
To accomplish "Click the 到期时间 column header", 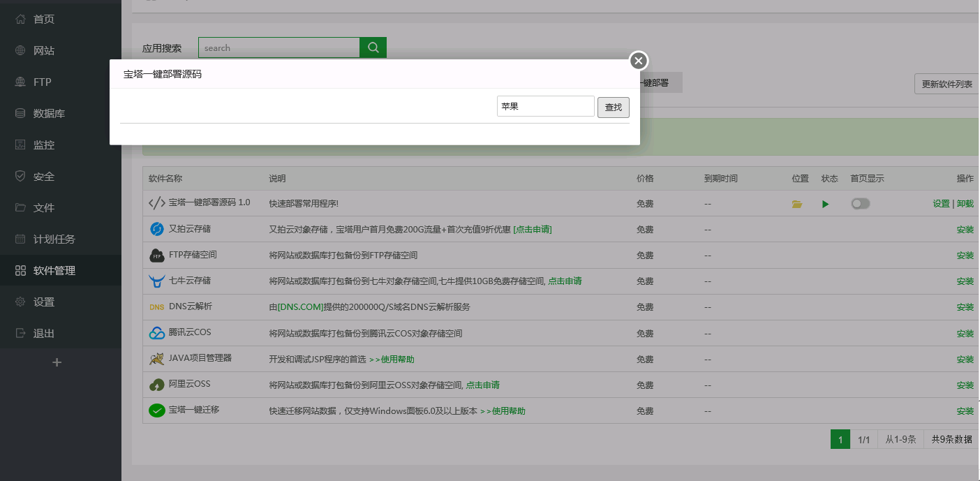I will [721, 179].
